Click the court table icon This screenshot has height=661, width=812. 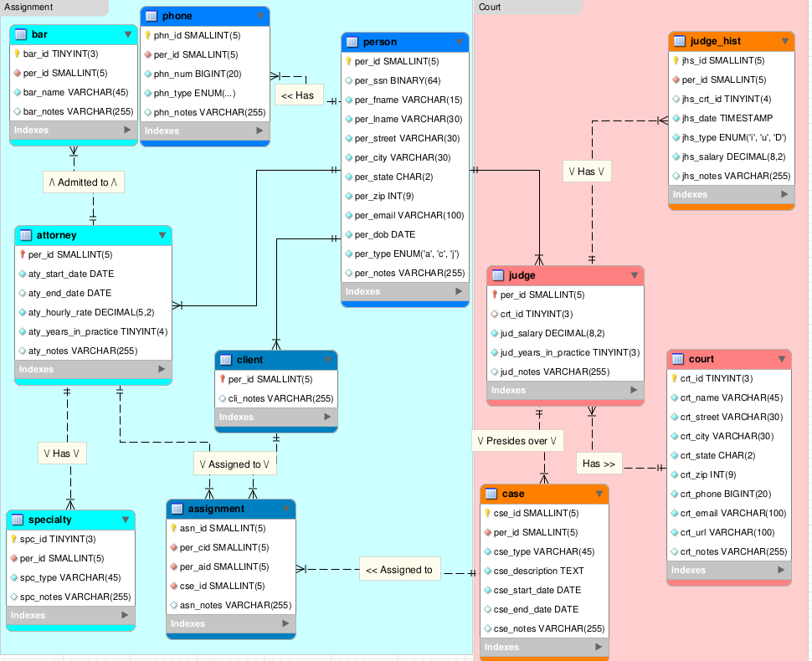678,359
